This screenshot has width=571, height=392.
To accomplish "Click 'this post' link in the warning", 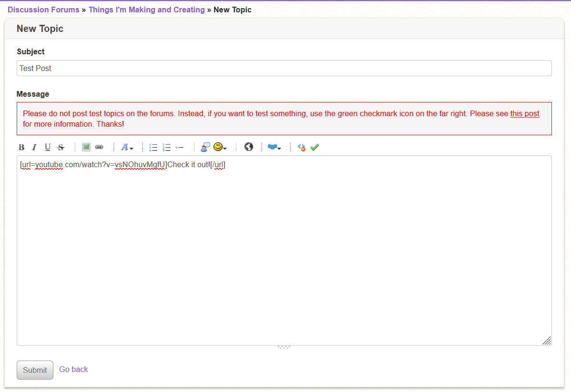I will (524, 113).
